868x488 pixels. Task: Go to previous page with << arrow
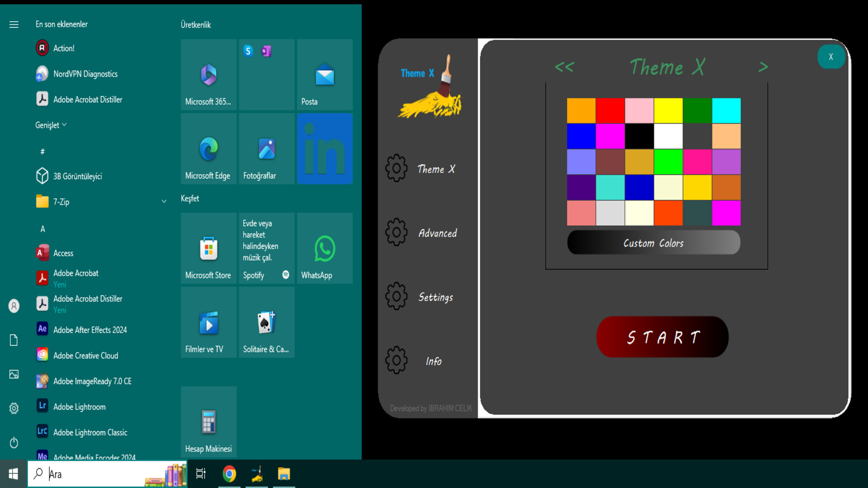[565, 67]
